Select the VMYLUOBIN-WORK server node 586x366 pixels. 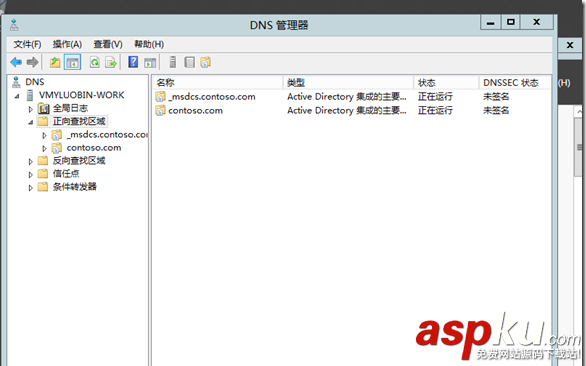(x=81, y=95)
